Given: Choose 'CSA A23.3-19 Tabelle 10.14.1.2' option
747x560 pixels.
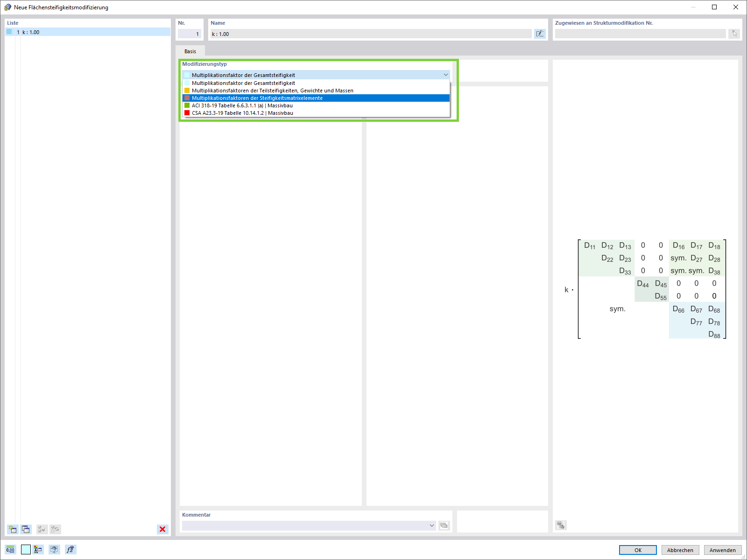Looking at the screenshot, I should (x=316, y=113).
